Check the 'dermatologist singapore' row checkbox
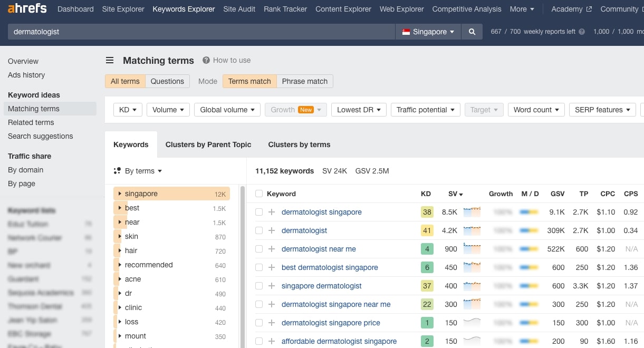 259,212
